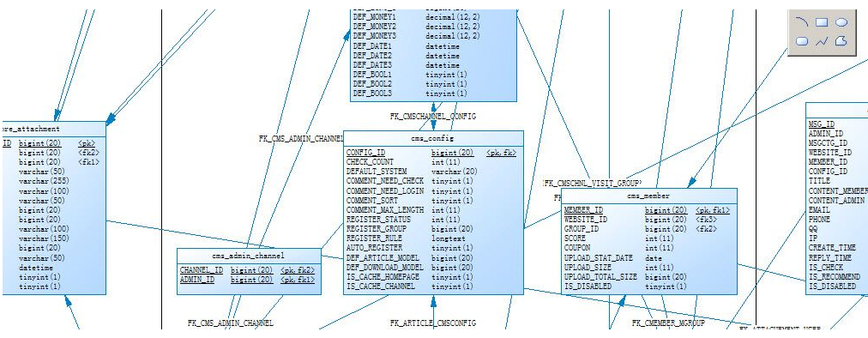Click the REGISTER_STATUS column

coord(378,220)
